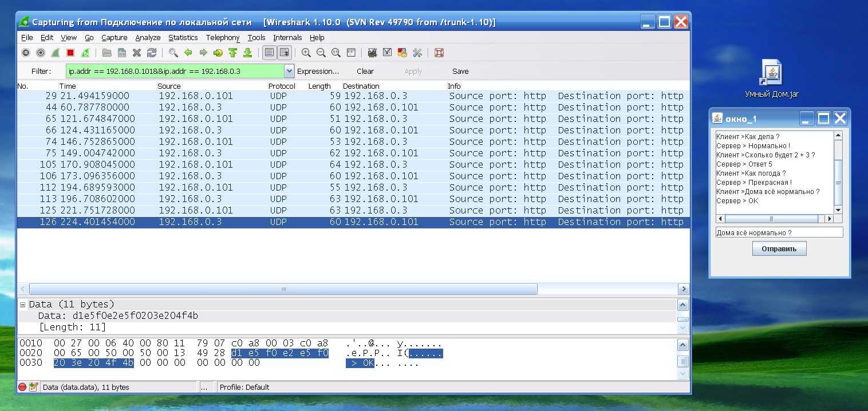
Task: Open the filter history dropdown arrow
Action: (x=289, y=72)
